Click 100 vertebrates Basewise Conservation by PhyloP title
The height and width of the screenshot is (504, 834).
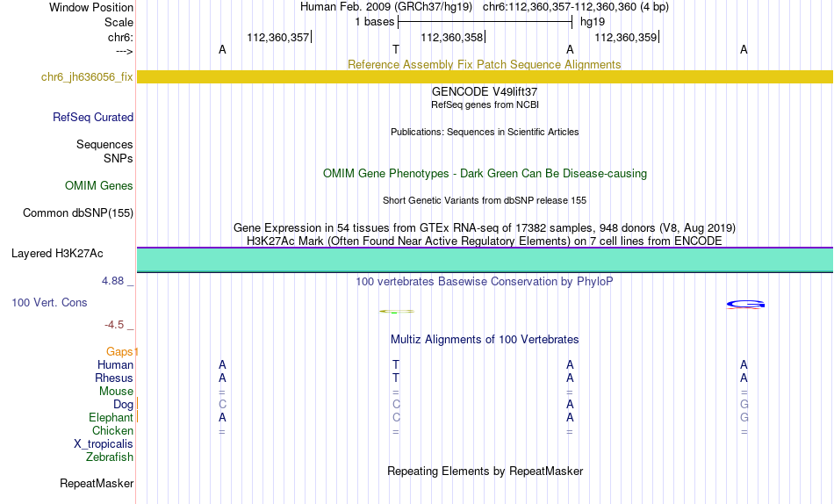click(x=485, y=282)
